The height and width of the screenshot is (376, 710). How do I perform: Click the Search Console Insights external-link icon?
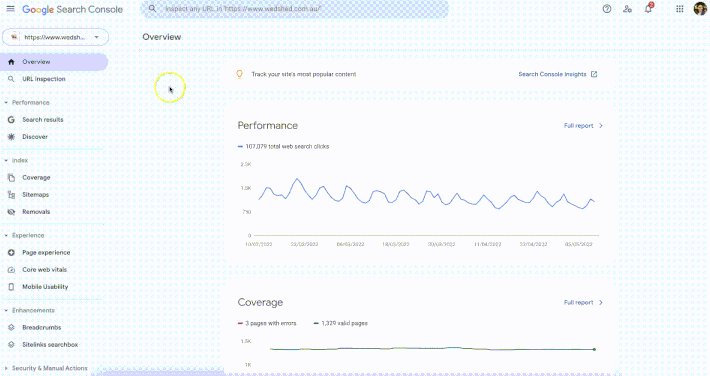coord(594,74)
